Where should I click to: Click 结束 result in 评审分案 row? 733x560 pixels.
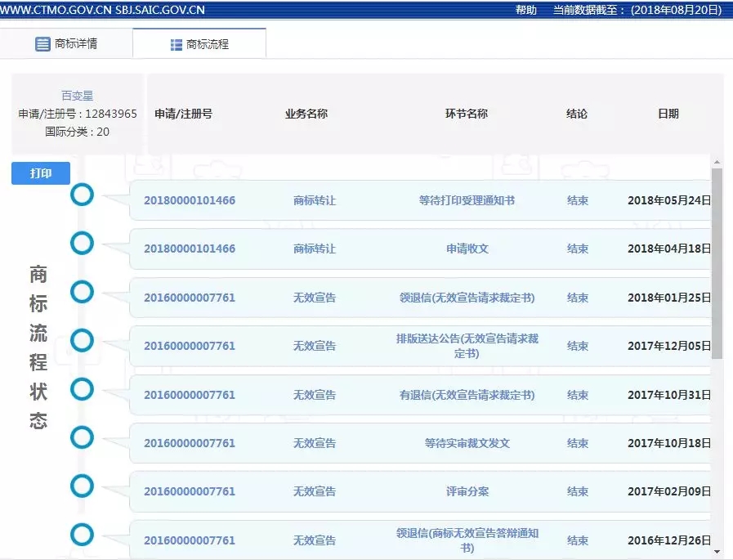click(x=578, y=491)
